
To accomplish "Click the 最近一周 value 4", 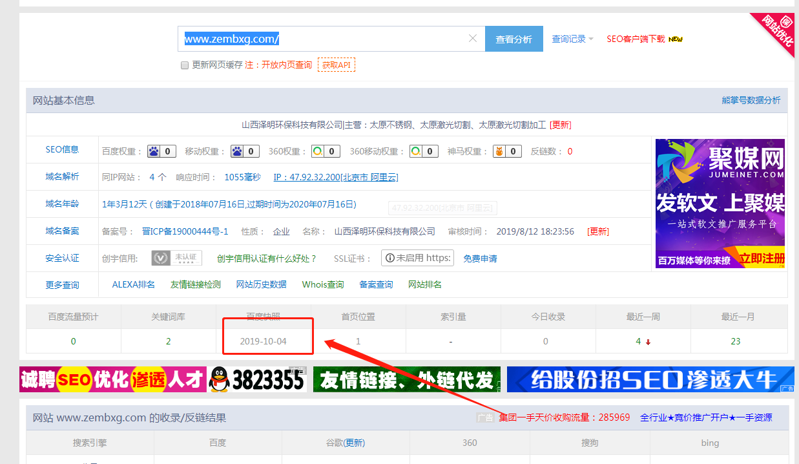I will tap(638, 341).
